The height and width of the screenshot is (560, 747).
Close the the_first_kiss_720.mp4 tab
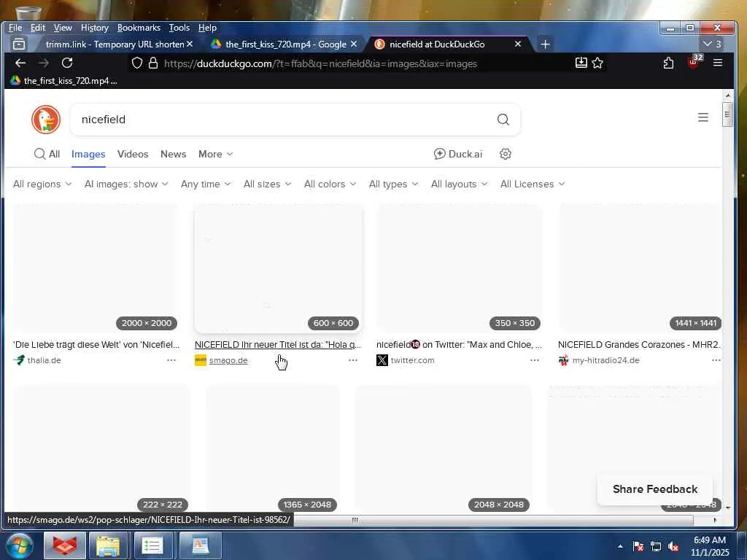(354, 44)
